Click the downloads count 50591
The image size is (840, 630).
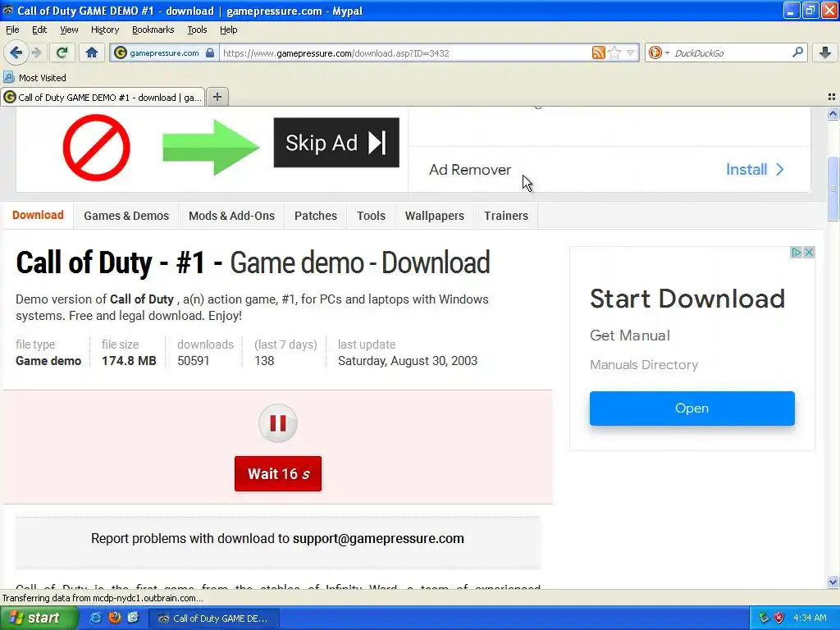click(194, 361)
